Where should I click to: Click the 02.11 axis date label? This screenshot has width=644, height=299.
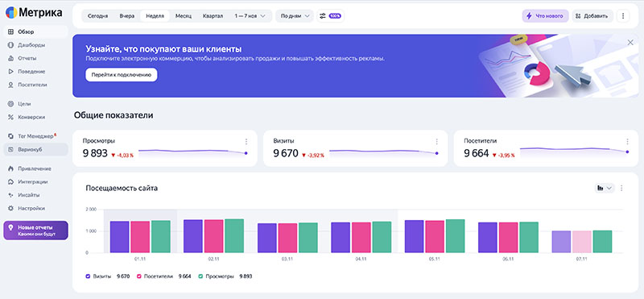[213, 259]
